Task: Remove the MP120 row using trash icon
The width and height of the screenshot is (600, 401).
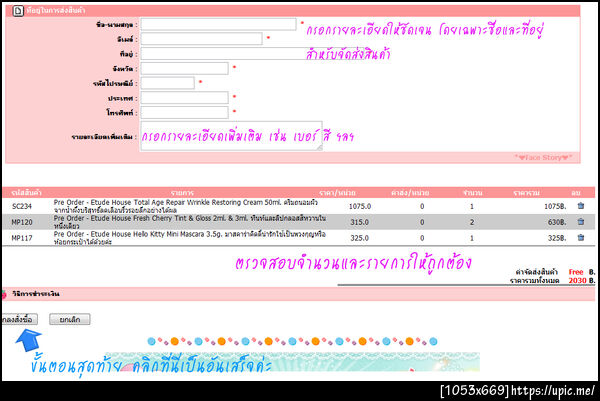Action: coord(580,222)
